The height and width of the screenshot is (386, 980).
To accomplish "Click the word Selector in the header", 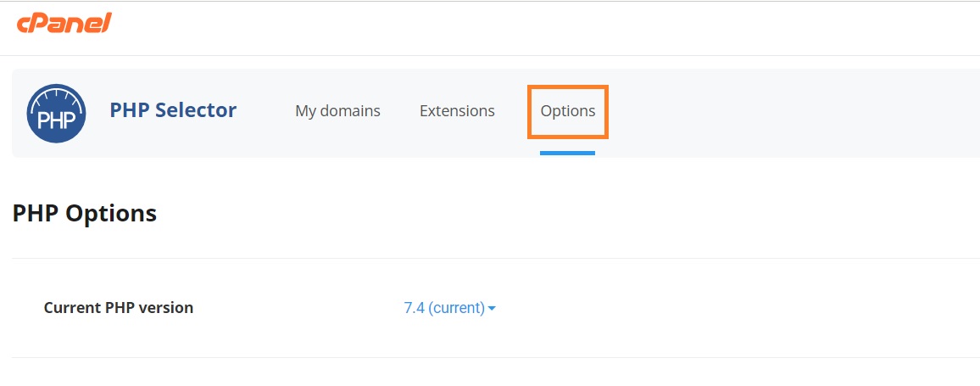I will click(196, 110).
